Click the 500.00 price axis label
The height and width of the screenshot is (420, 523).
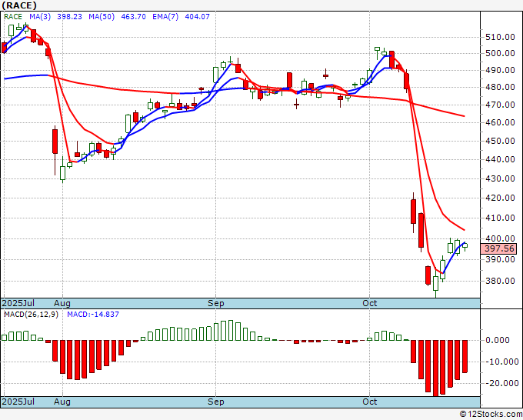pyautogui.click(x=500, y=53)
